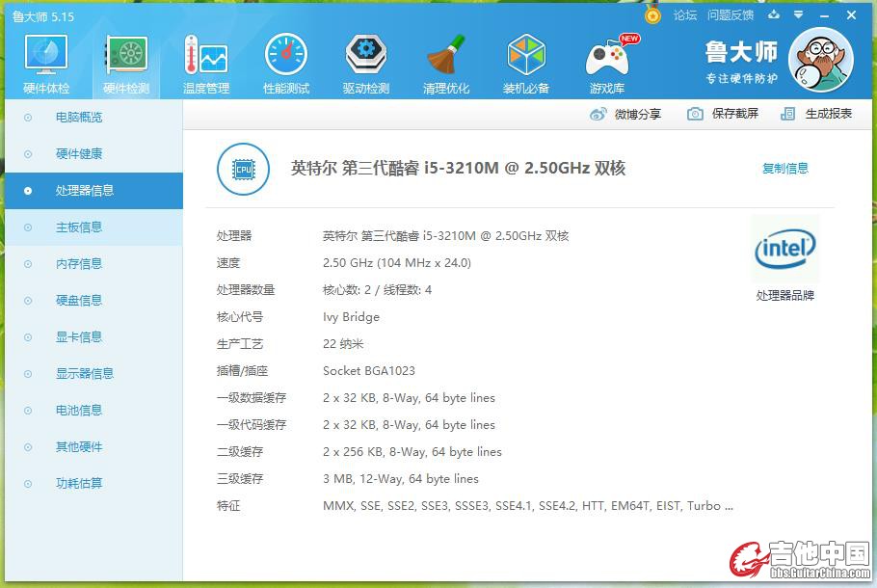Open the 硬件体检 monitor icon
Screen dimensions: 877x588
coord(46,54)
